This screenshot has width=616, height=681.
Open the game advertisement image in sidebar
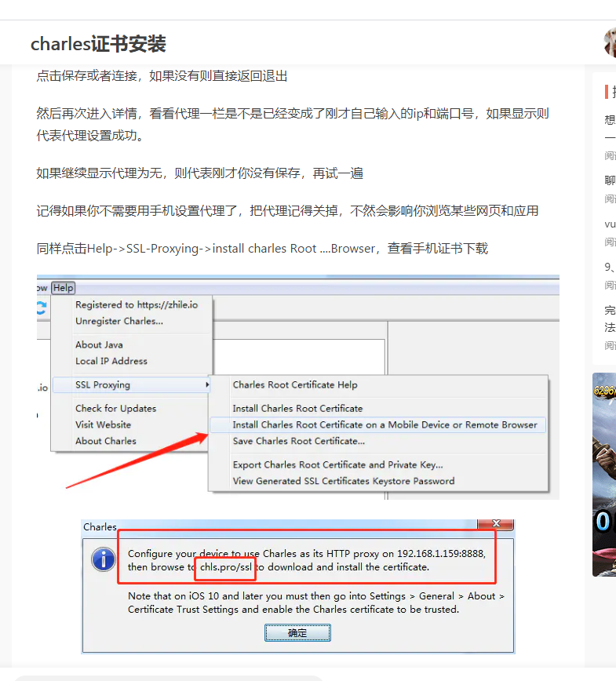[x=604, y=474]
